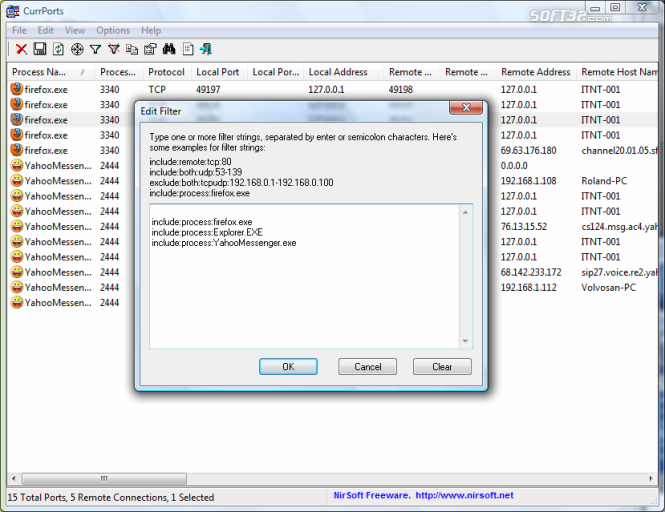The height and width of the screenshot is (512, 665).
Task: Select the '76.13.15.52' remote address cell
Action: pos(523,227)
